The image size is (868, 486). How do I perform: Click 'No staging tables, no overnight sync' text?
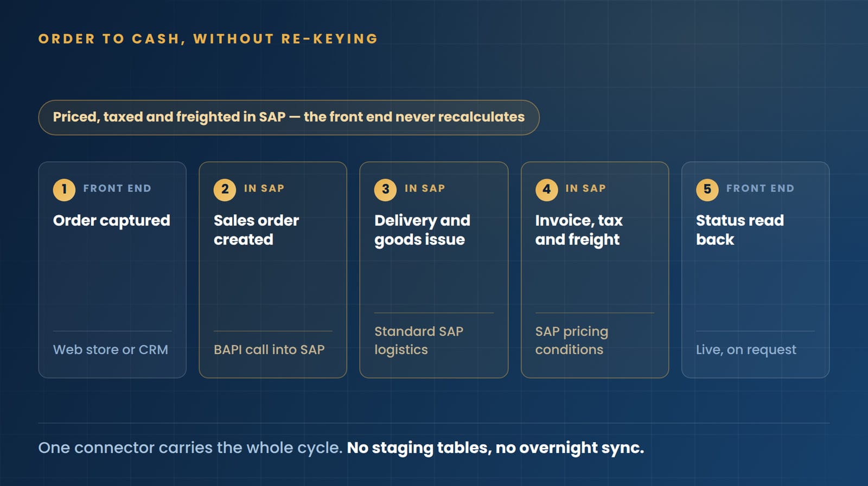(495, 448)
